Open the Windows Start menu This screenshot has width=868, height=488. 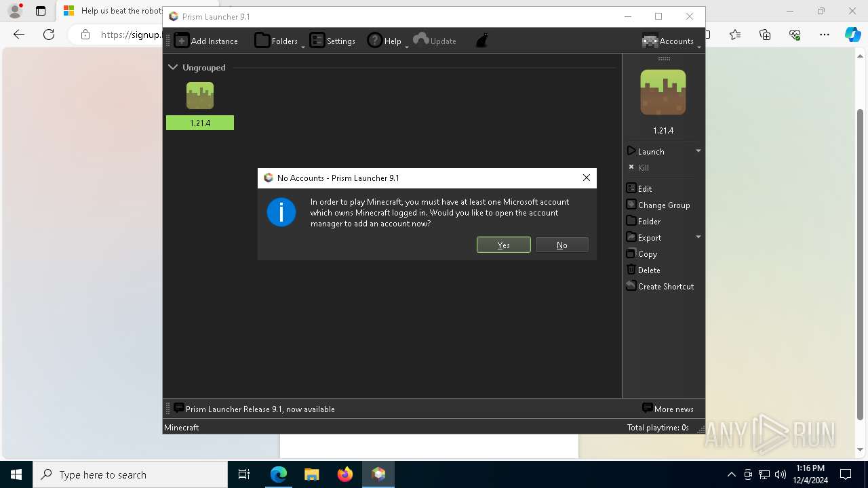[16, 474]
